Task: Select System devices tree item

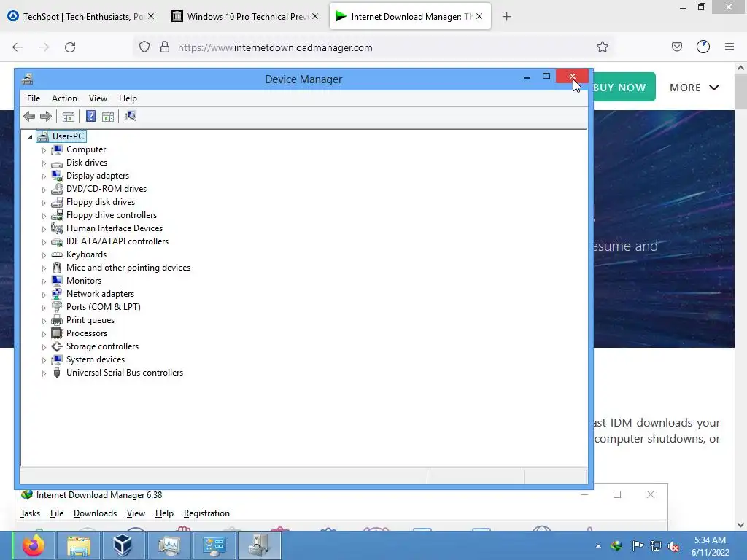Action: point(96,359)
